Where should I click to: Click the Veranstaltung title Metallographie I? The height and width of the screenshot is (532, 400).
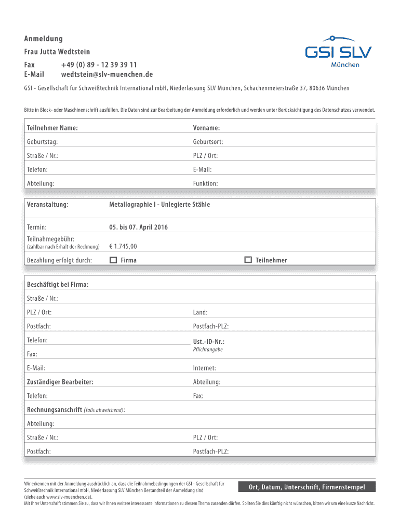pyautogui.click(x=159, y=205)
